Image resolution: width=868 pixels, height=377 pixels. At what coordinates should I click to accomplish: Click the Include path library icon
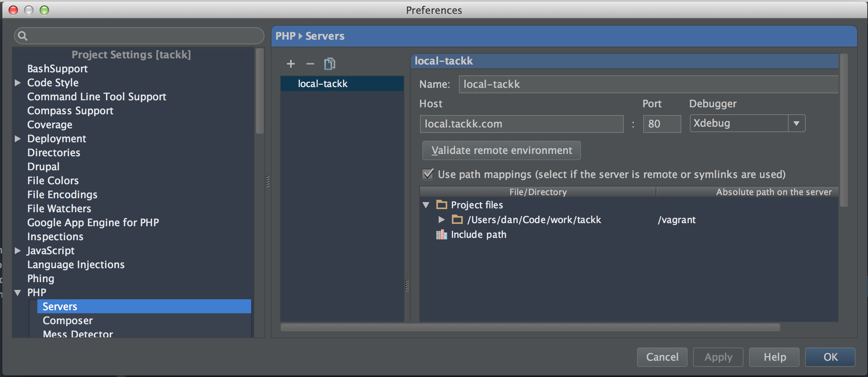tap(441, 235)
